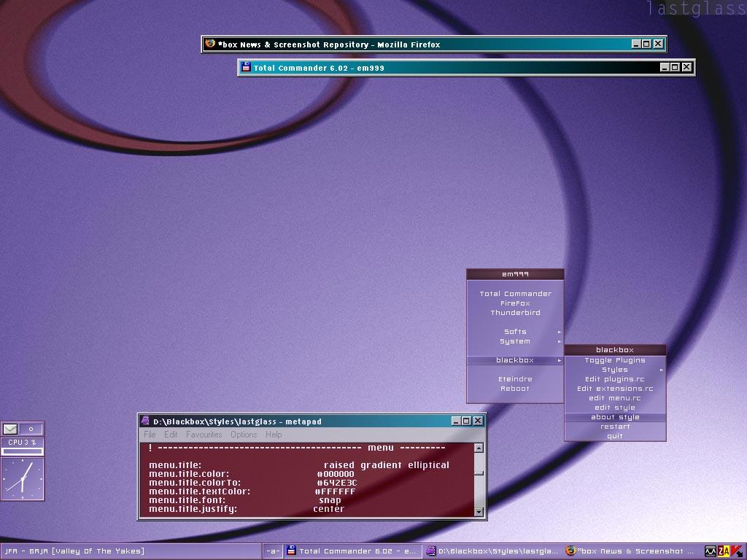This screenshot has height=560, width=747.
Task: Minimize the metapad window
Action: [456, 421]
